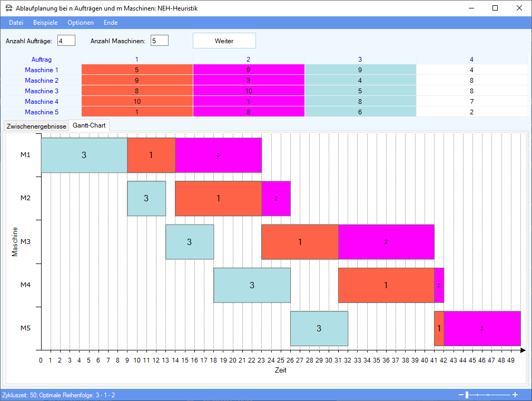Click the app icon in title bar
Screen dimensions: 532x401
tap(8, 8)
